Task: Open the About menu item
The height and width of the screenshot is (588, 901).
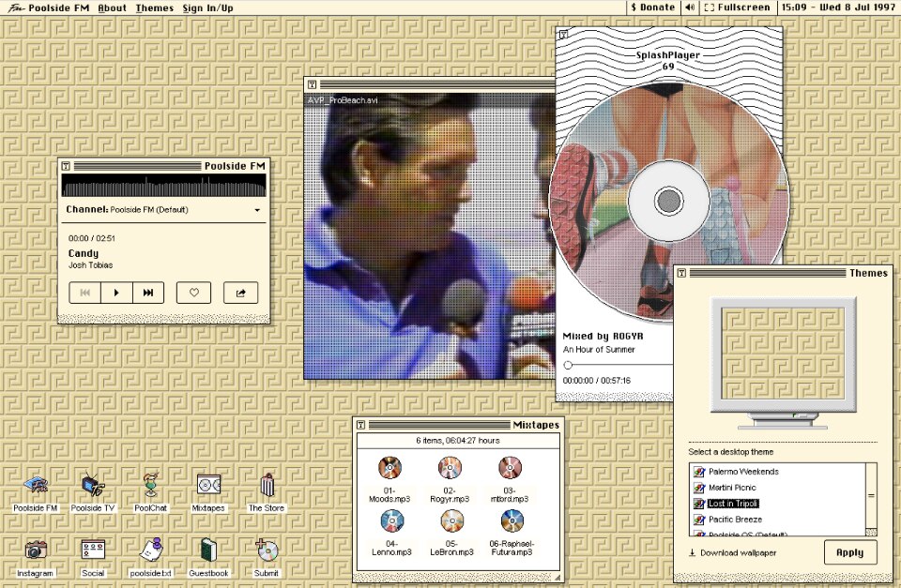Action: [x=112, y=8]
